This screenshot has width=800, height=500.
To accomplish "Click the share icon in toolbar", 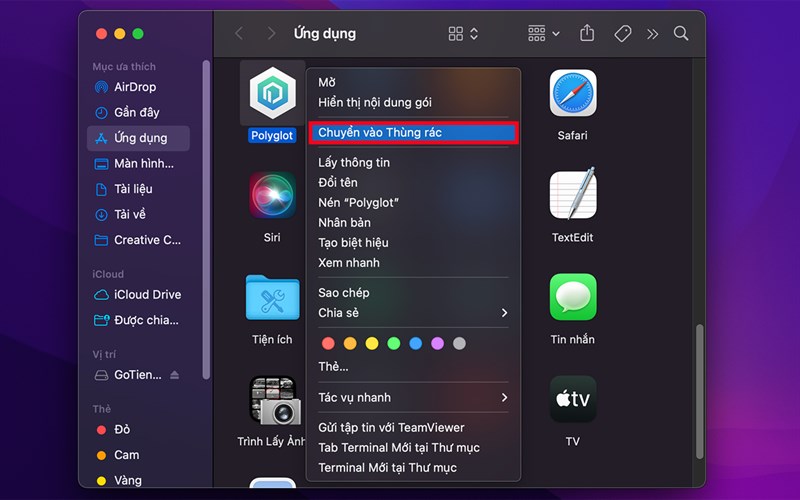I will (x=587, y=33).
